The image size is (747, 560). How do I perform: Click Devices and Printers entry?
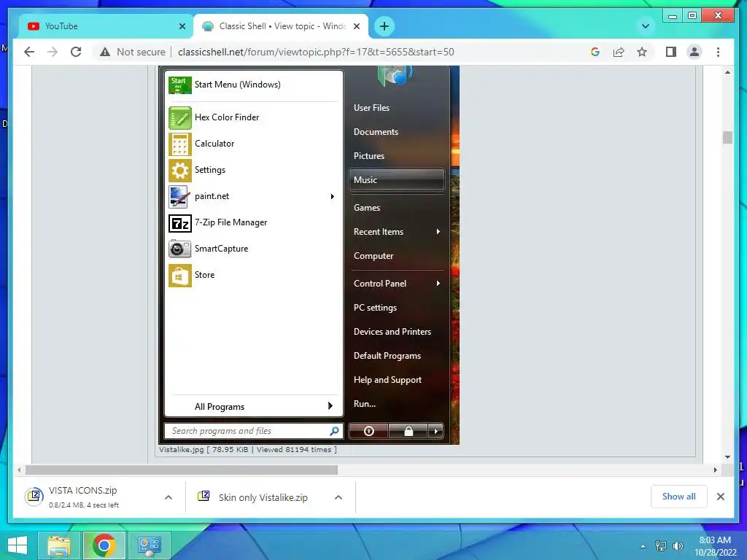pyautogui.click(x=392, y=332)
